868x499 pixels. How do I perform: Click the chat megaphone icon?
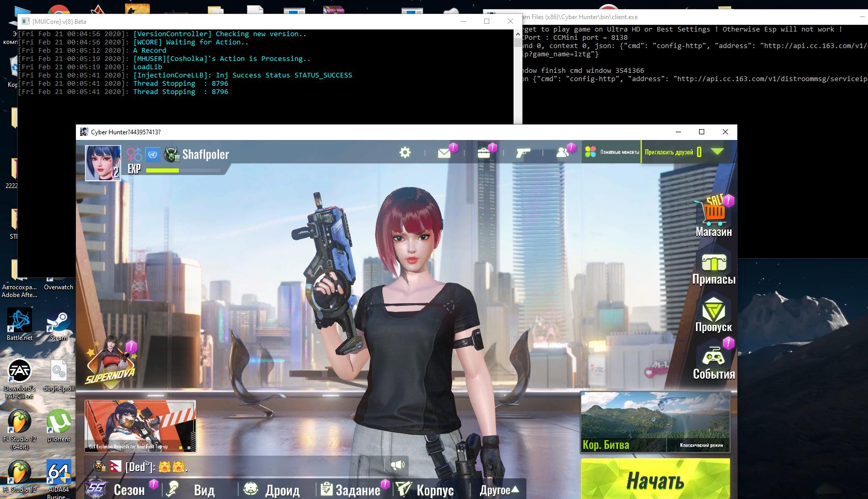click(397, 465)
